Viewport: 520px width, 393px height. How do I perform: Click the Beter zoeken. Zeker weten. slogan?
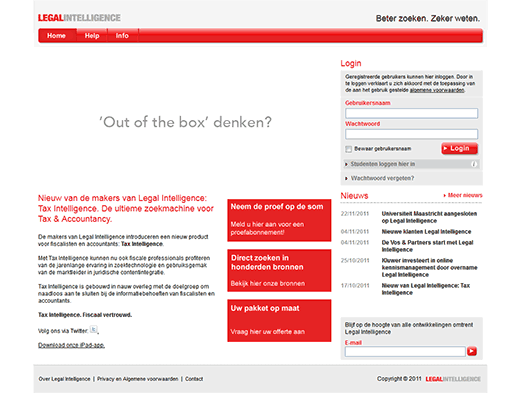(x=428, y=18)
